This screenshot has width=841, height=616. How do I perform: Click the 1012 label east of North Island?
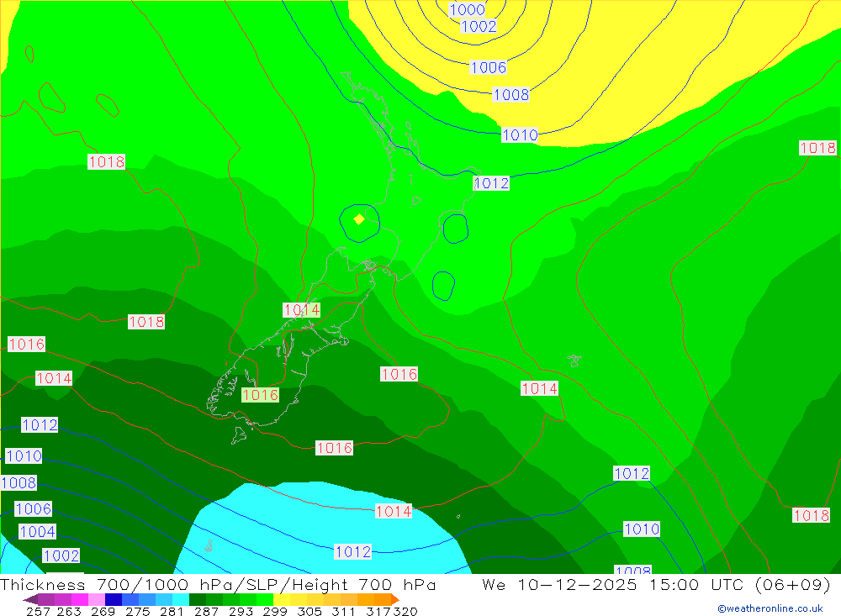click(x=491, y=183)
